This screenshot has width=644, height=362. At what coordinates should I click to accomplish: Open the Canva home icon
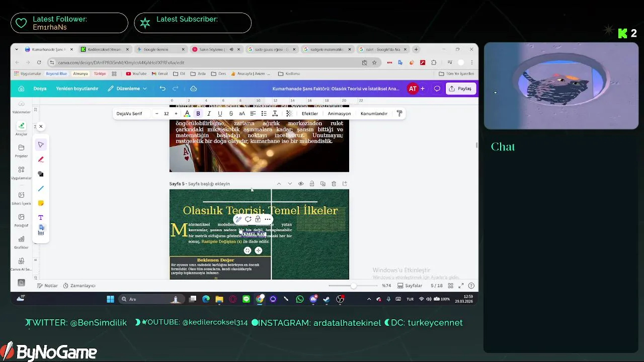[x=21, y=88]
